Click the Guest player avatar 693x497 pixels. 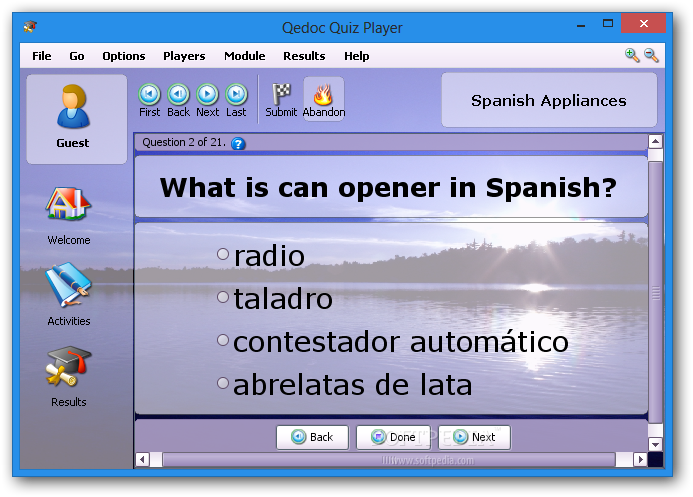(73, 106)
